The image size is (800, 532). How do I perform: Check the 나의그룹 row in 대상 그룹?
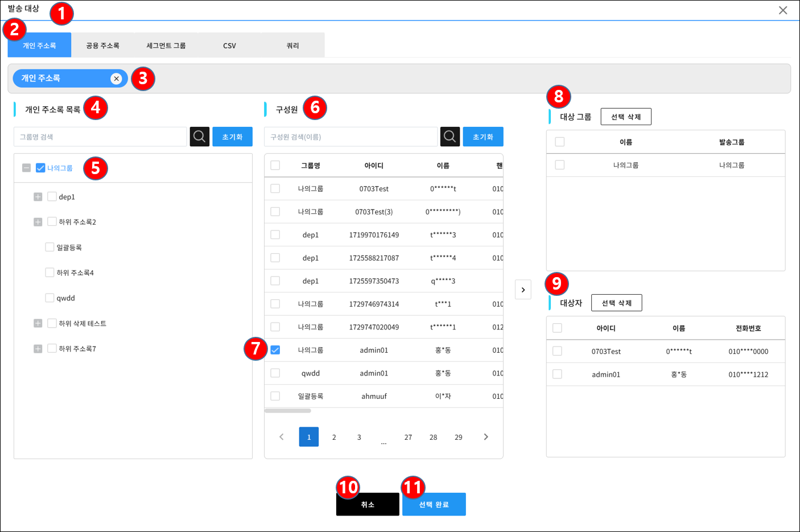pos(560,164)
